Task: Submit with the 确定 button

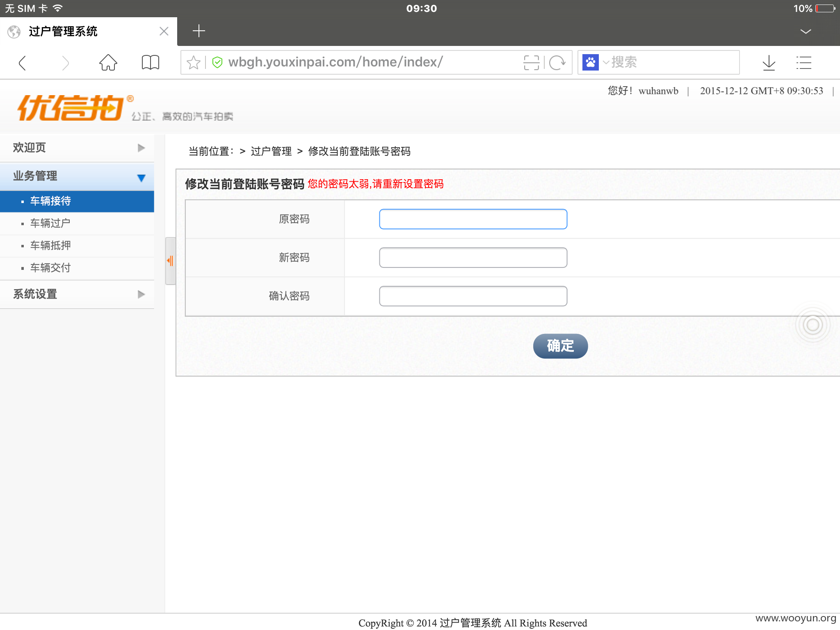Action: coord(560,346)
